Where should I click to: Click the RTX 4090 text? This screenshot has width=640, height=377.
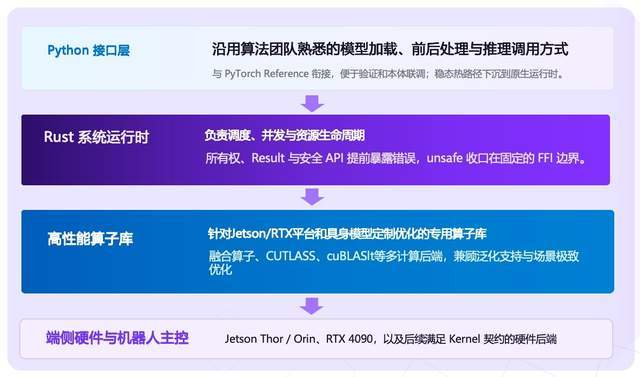point(349,339)
